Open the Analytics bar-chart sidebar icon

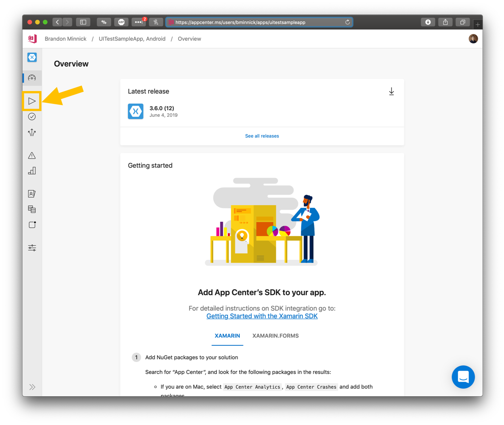pyautogui.click(x=32, y=171)
